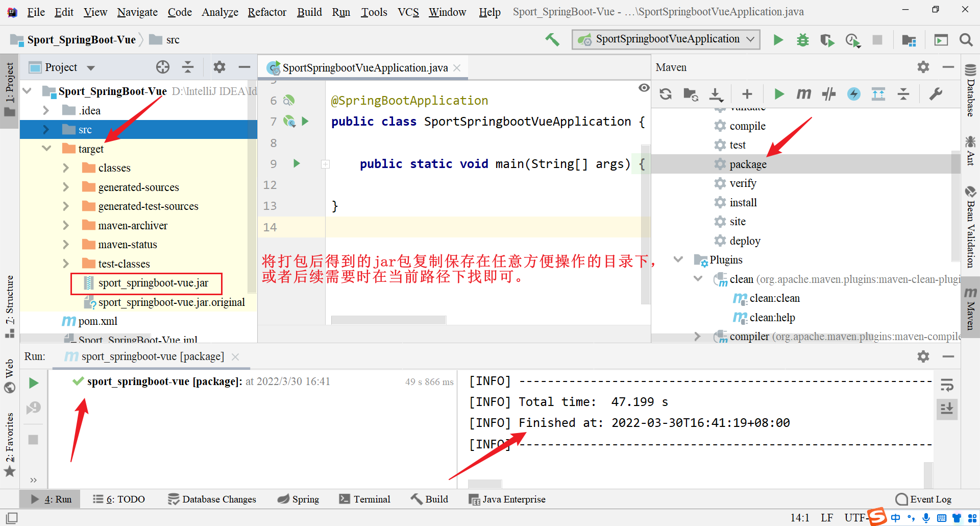Open the Project Structure icon in toolbar

click(909, 40)
